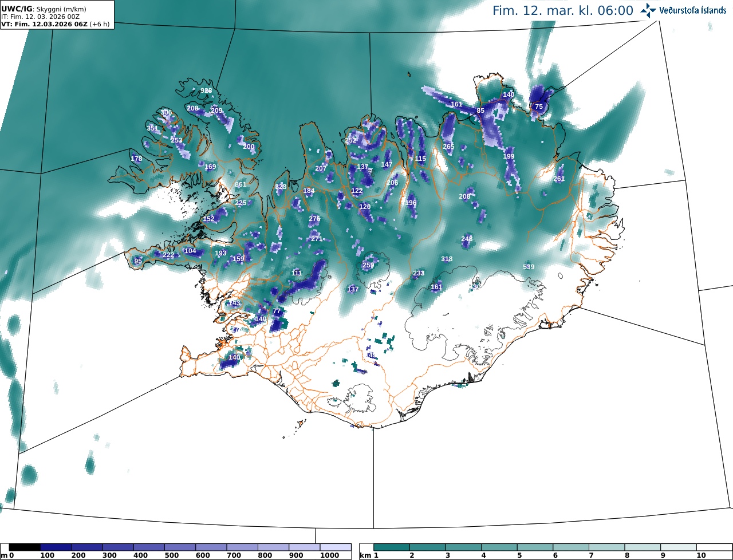Click the visibility value 265 on map

pyautogui.click(x=448, y=147)
